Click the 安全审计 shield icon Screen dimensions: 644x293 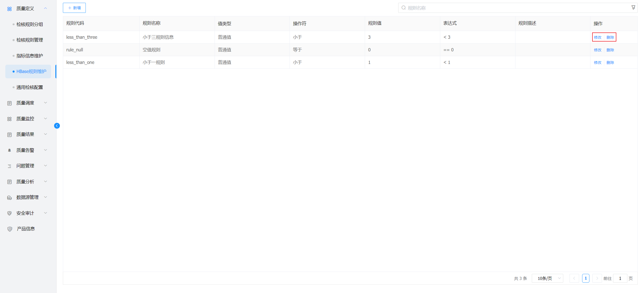(x=9, y=213)
